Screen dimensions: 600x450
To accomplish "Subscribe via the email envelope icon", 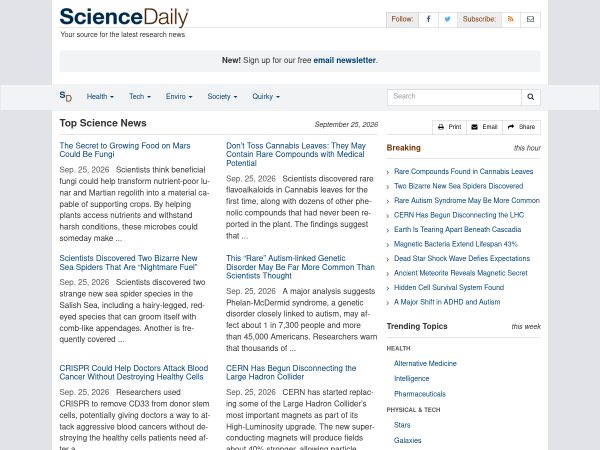I will (530, 19).
